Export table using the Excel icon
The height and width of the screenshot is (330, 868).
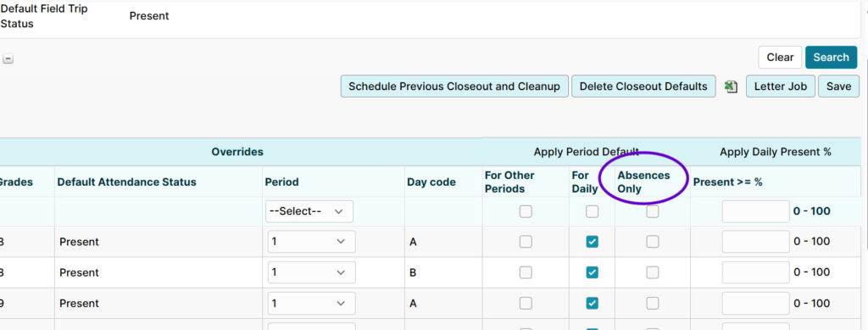point(731,87)
